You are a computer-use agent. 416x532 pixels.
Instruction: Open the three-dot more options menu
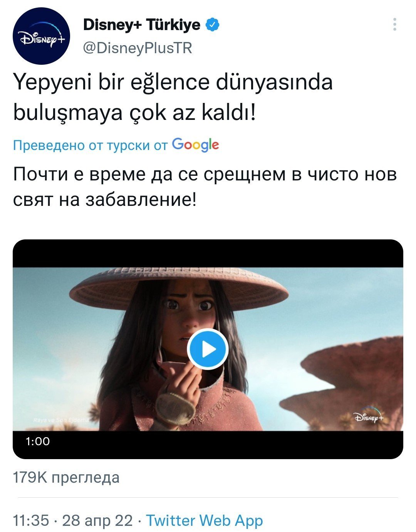click(x=395, y=25)
